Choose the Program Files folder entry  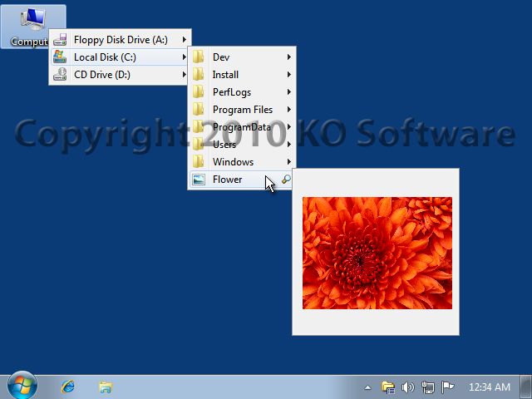pyautogui.click(x=242, y=110)
